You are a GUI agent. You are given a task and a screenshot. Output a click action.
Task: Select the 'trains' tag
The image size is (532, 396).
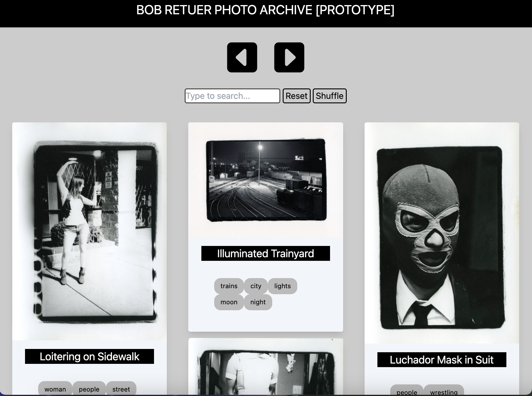tap(228, 286)
